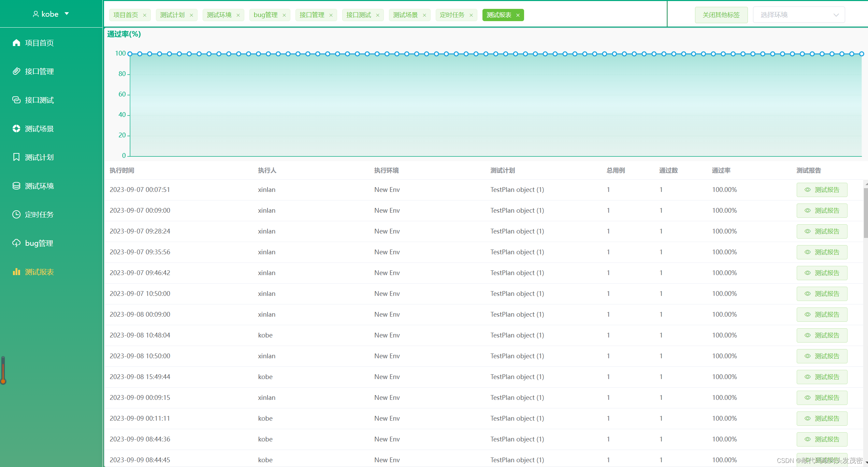Click the paperclip icon for 接口管理
This screenshot has height=467, width=868.
tap(16, 71)
